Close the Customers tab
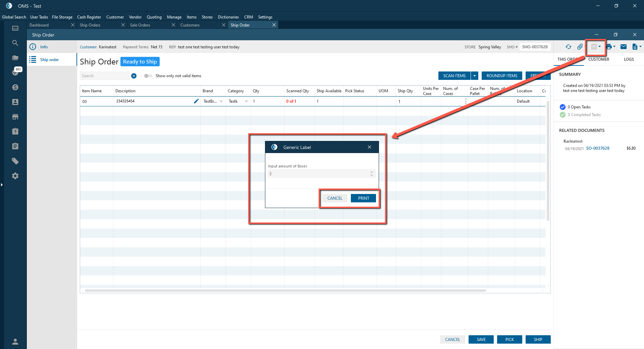 224,25
